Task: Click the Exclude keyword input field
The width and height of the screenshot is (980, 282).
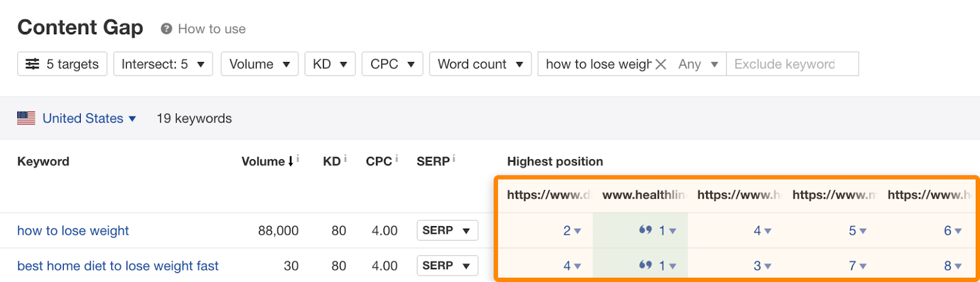Action: (791, 64)
